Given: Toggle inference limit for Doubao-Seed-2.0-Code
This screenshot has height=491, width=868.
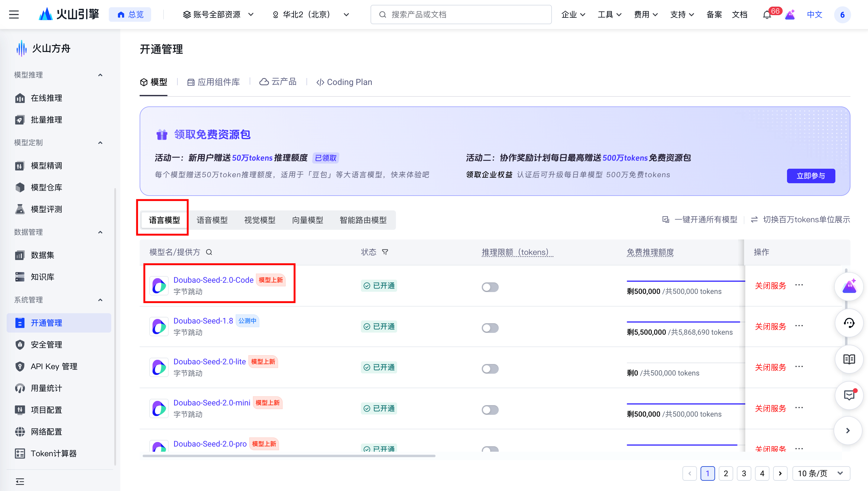Looking at the screenshot, I should click(x=490, y=287).
